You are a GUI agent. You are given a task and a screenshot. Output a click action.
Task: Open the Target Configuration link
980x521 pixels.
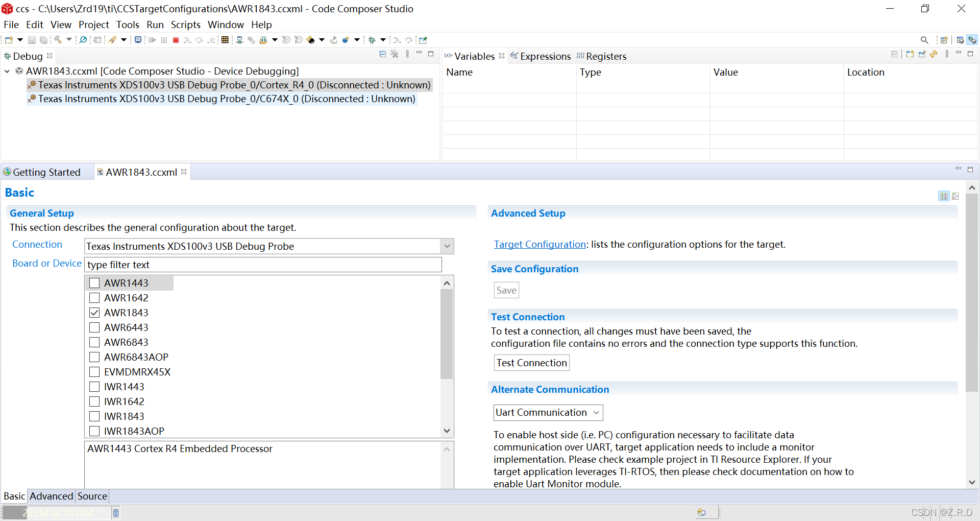tap(540, 244)
